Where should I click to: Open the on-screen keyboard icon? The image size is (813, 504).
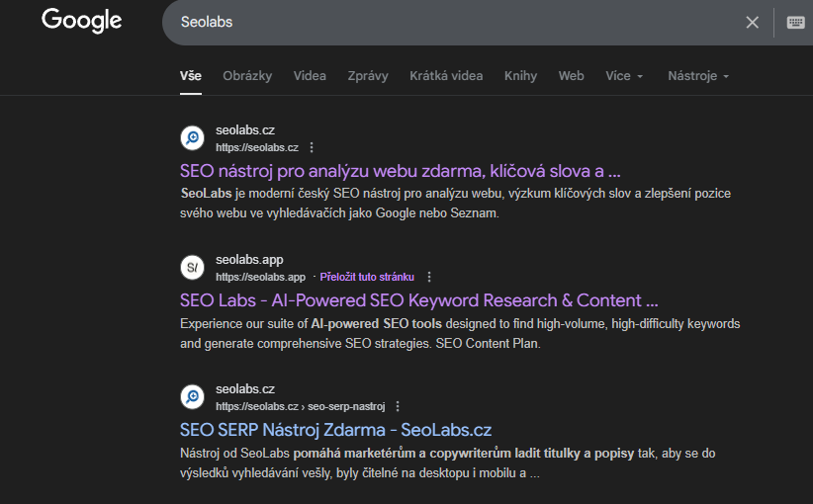pos(795,22)
